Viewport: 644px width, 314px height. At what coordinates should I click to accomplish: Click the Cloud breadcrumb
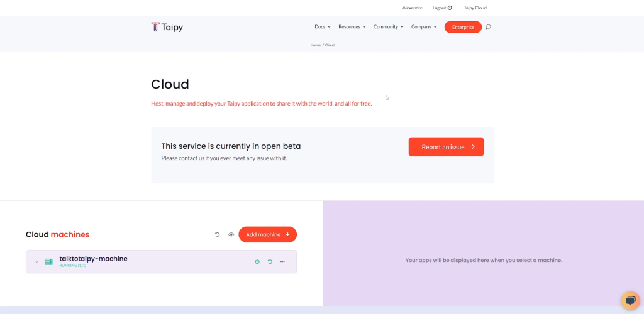tap(330, 45)
